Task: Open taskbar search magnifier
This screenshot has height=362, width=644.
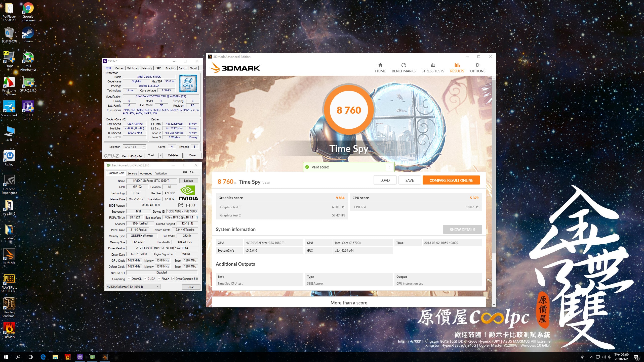Action: 18,357
